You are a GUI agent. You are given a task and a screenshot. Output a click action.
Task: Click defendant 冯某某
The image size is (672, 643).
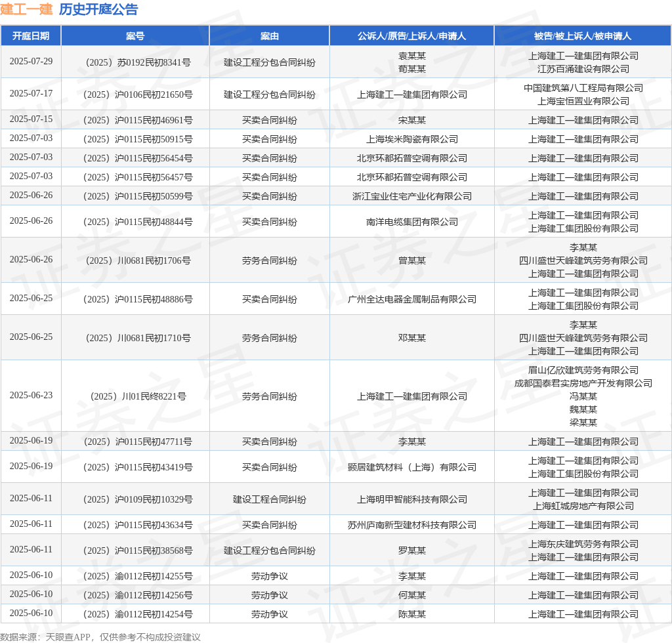(583, 396)
